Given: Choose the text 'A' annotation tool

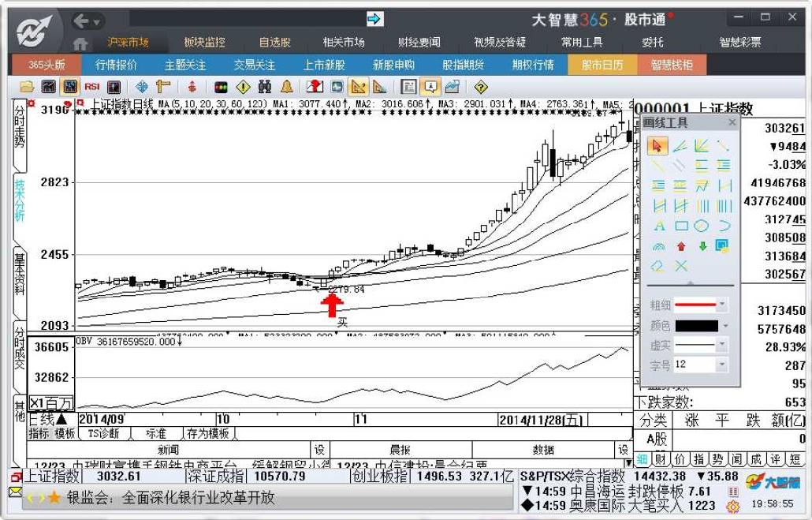Looking at the screenshot, I should tap(659, 226).
